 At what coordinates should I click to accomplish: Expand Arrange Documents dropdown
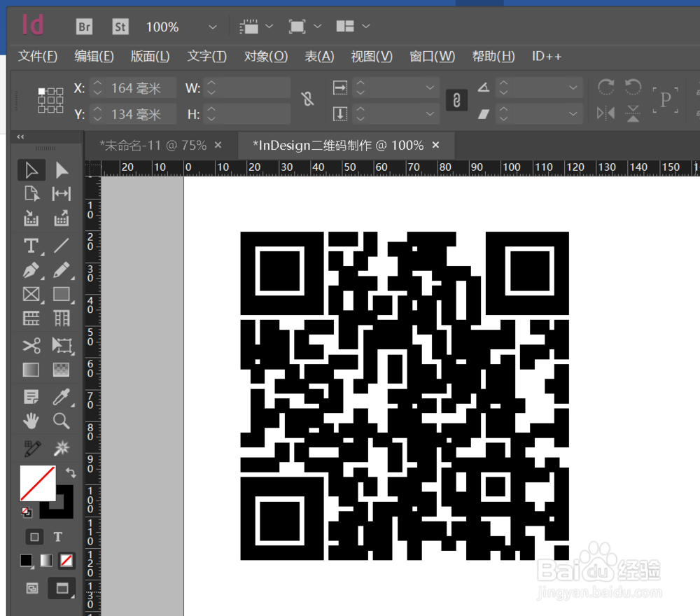click(x=365, y=27)
